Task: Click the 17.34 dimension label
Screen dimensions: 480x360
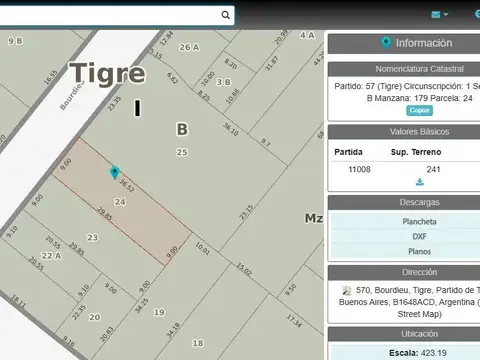Action: coord(294,321)
